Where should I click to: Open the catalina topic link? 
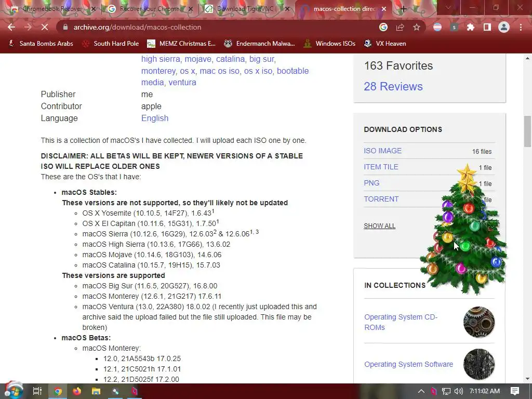(x=230, y=59)
